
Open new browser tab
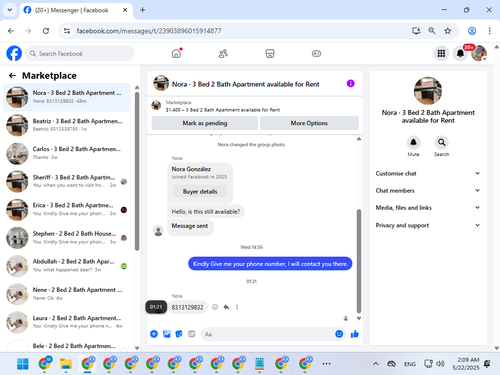pos(142,10)
